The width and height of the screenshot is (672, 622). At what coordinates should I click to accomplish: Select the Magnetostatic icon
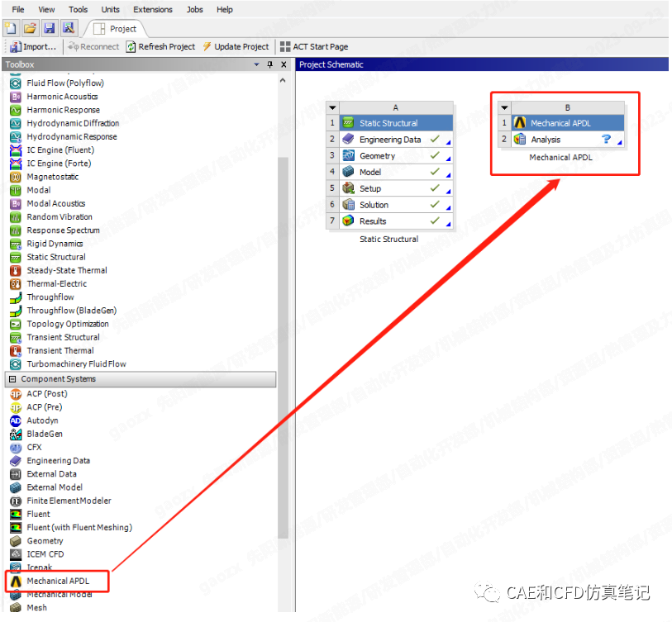tap(16, 177)
